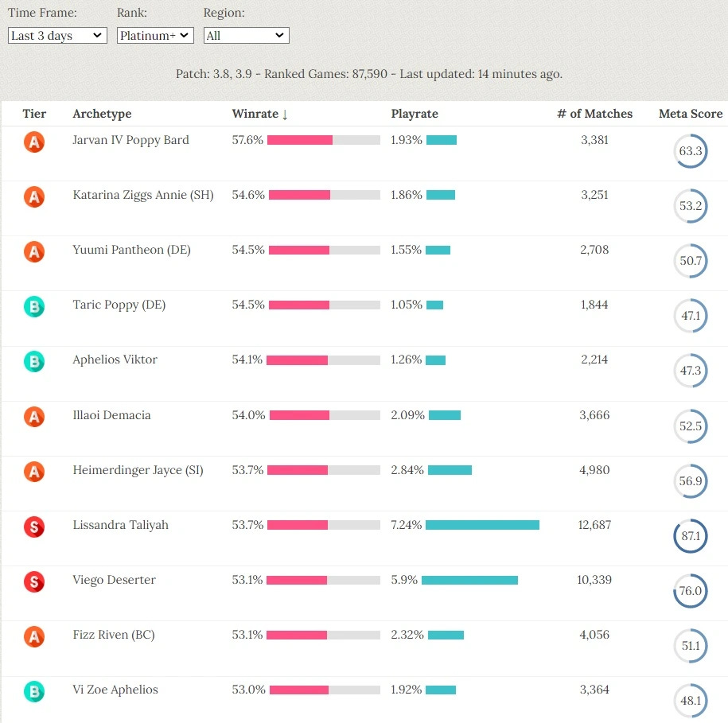Open the Rank dropdown showing Platinum+

(x=155, y=35)
